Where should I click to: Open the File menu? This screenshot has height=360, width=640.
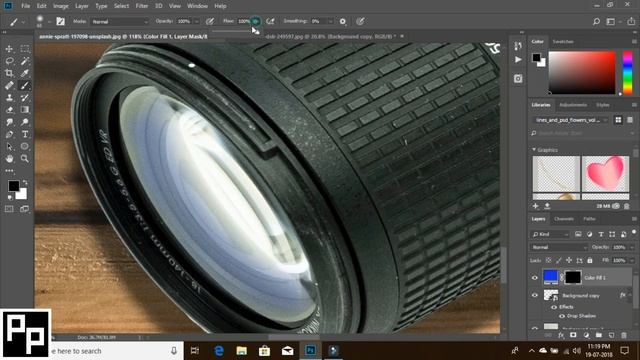pyautogui.click(x=25, y=6)
